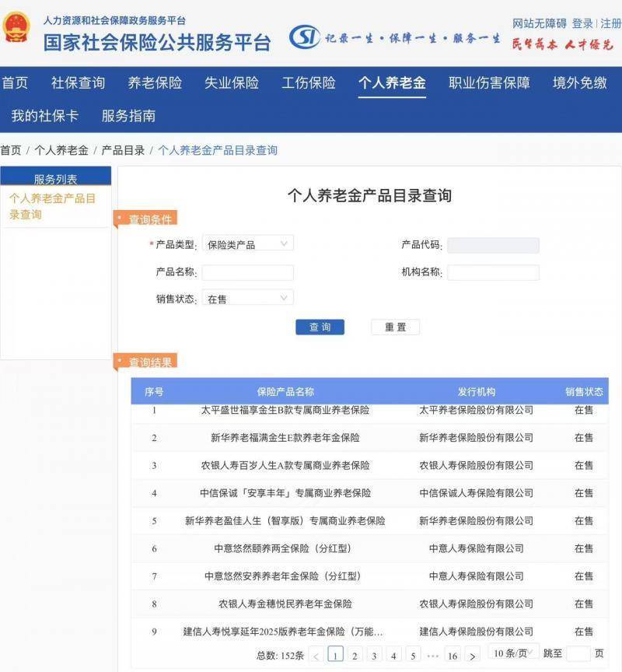Click the 注册 link in the header
Image resolution: width=622 pixels, height=672 pixels.
(x=610, y=23)
